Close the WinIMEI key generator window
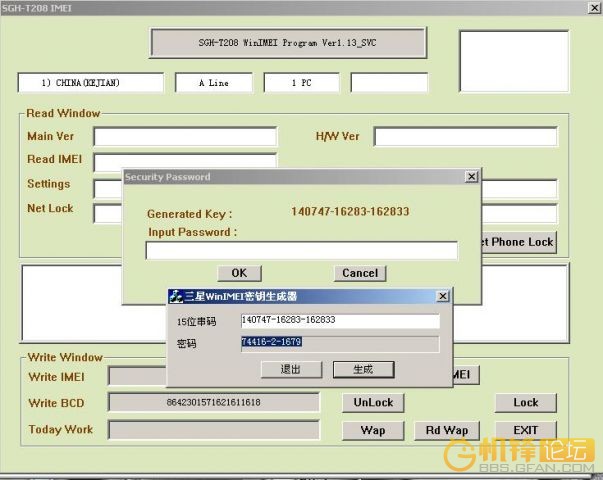The image size is (603, 480). point(443,296)
